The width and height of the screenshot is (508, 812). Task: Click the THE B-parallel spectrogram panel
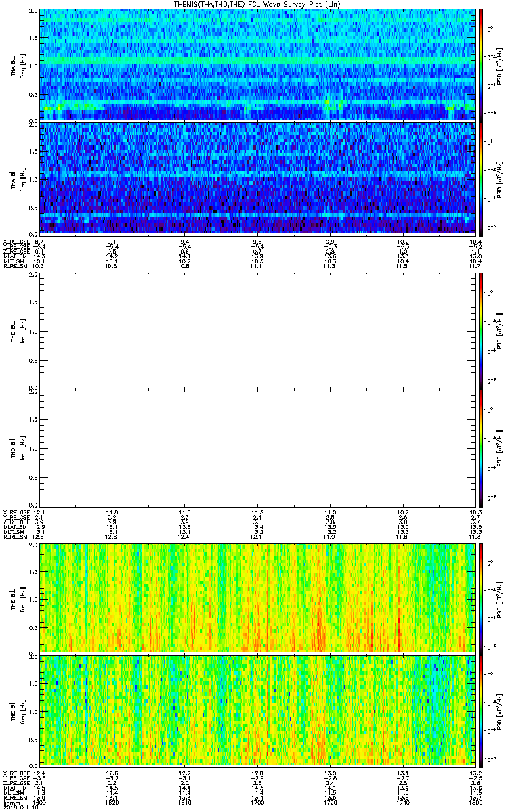(256, 710)
